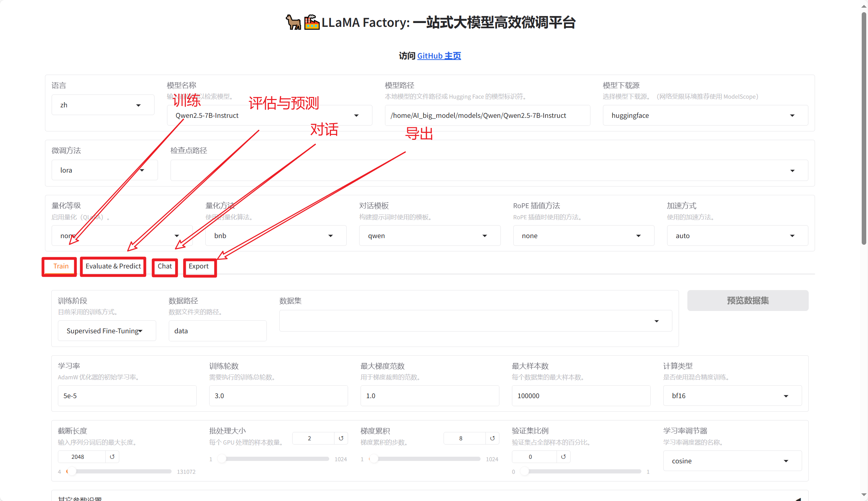Screen dimensions: 868x501
Task: Open the 数据集 dropdown
Action: (x=475, y=321)
